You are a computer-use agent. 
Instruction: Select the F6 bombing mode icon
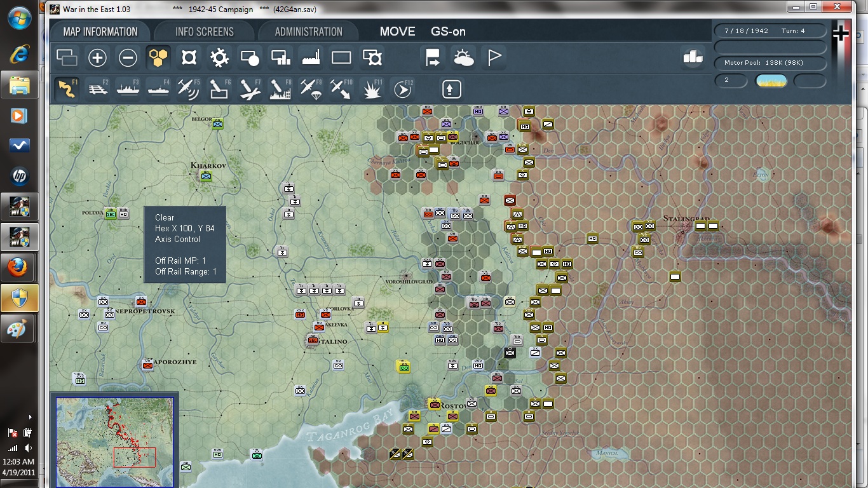[x=219, y=89]
